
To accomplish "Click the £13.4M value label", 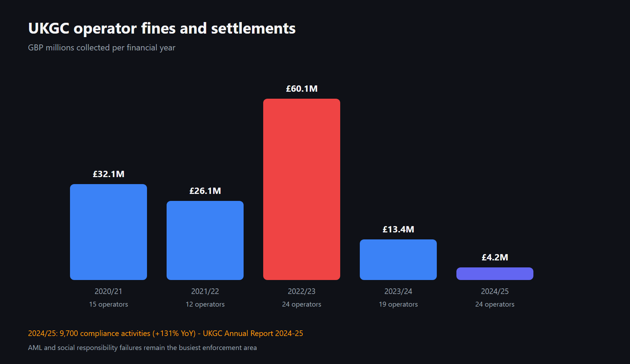I will coord(398,229).
